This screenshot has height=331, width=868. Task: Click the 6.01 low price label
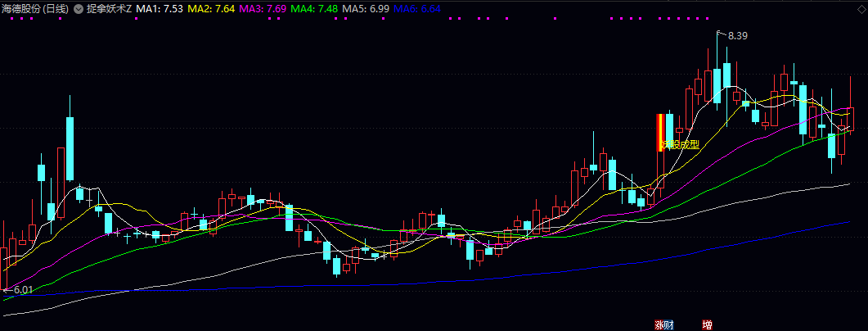click(23, 290)
